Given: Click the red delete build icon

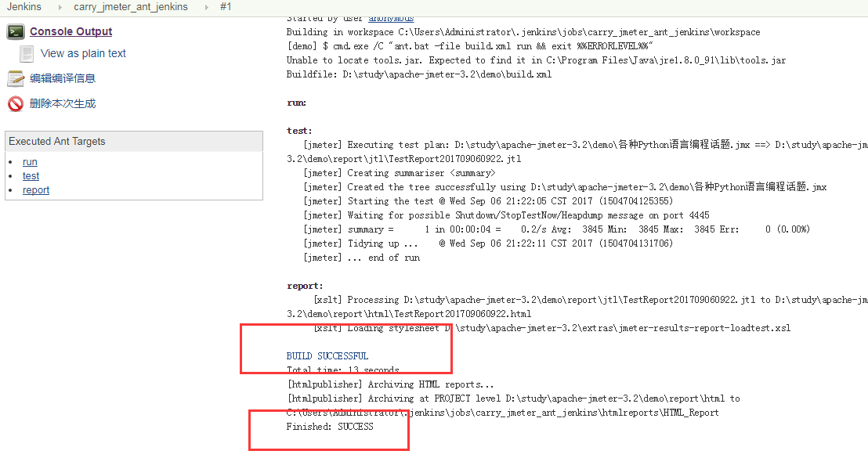Looking at the screenshot, I should 16,103.
